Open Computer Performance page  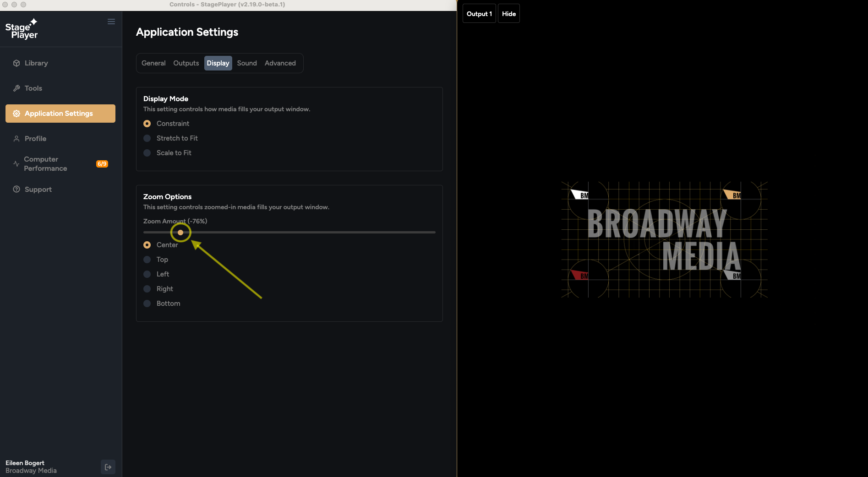click(60, 164)
